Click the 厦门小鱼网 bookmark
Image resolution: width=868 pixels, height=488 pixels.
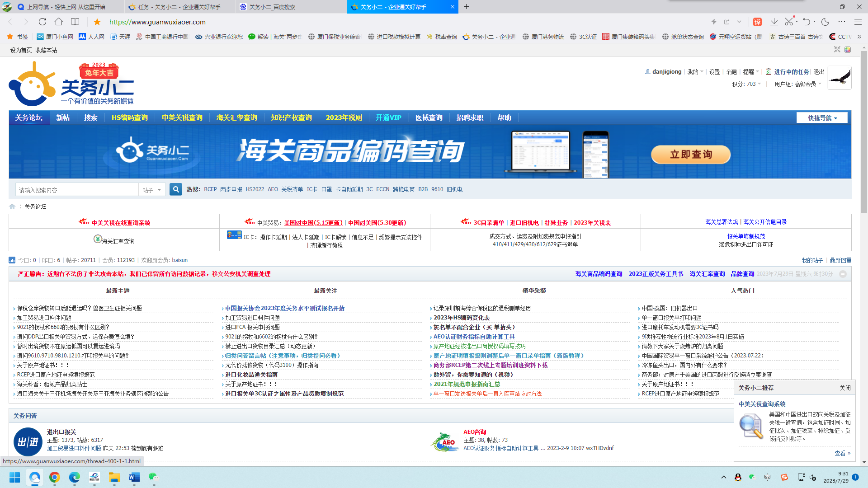coord(55,37)
